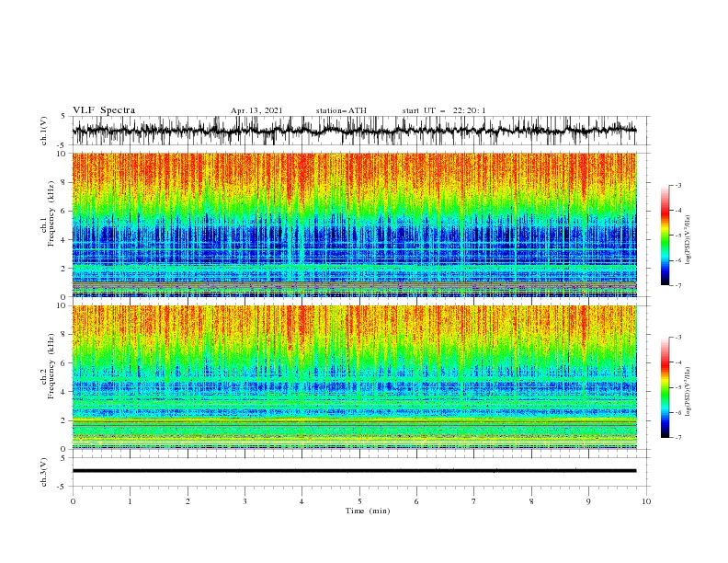Click the "ch.3(V)" axis label
Viewport: 728px width, 563px height.
[44, 472]
